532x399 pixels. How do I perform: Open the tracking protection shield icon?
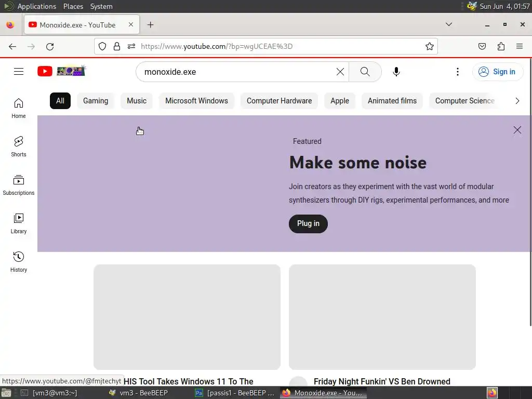pos(102,46)
